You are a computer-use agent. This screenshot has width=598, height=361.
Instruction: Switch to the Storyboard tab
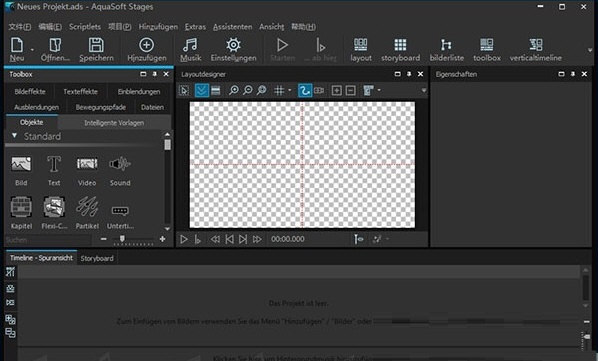click(97, 258)
